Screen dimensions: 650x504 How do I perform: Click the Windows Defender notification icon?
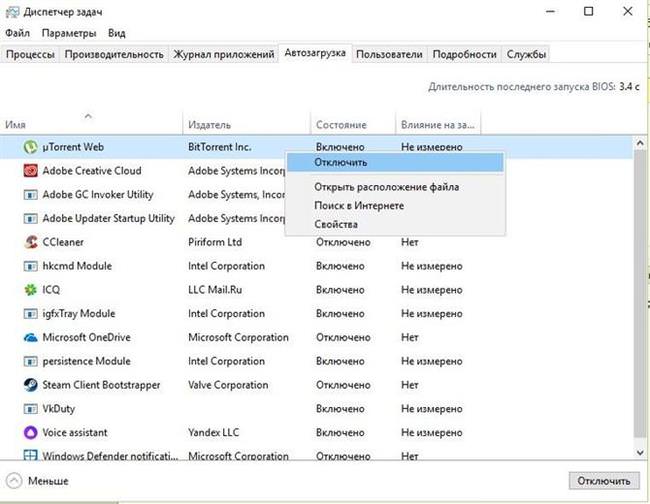click(x=31, y=456)
